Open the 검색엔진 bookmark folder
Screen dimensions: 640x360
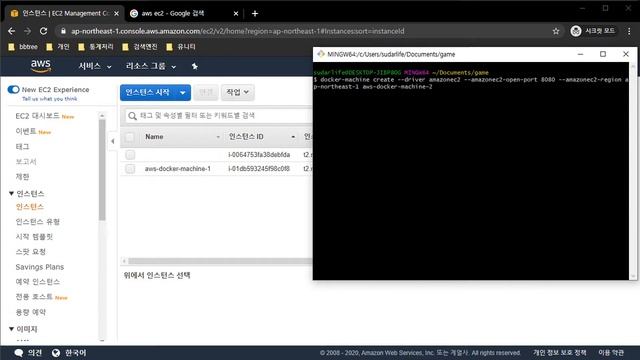click(x=140, y=47)
